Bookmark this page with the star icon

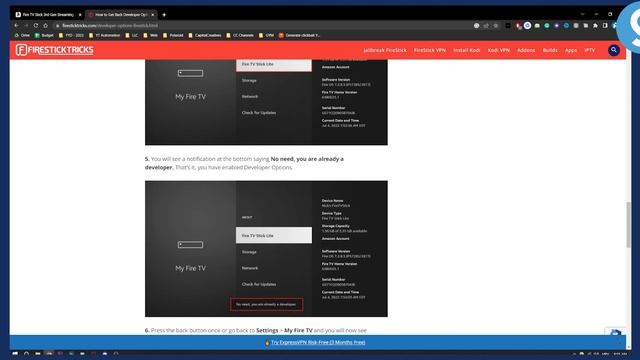(496, 25)
